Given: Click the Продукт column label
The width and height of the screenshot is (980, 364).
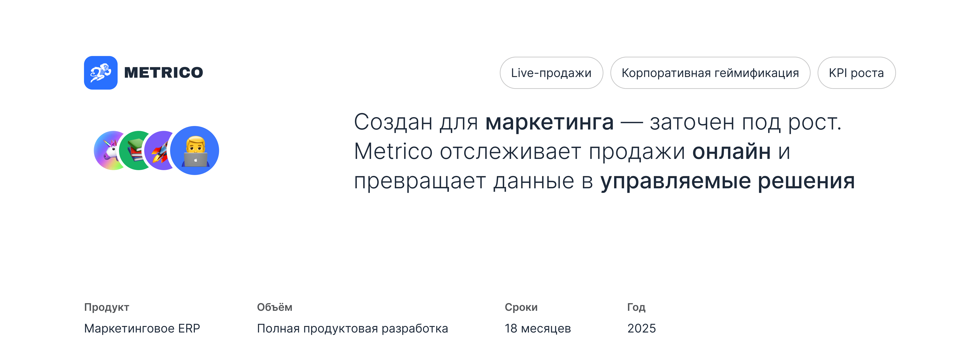Looking at the screenshot, I should (x=107, y=307).
